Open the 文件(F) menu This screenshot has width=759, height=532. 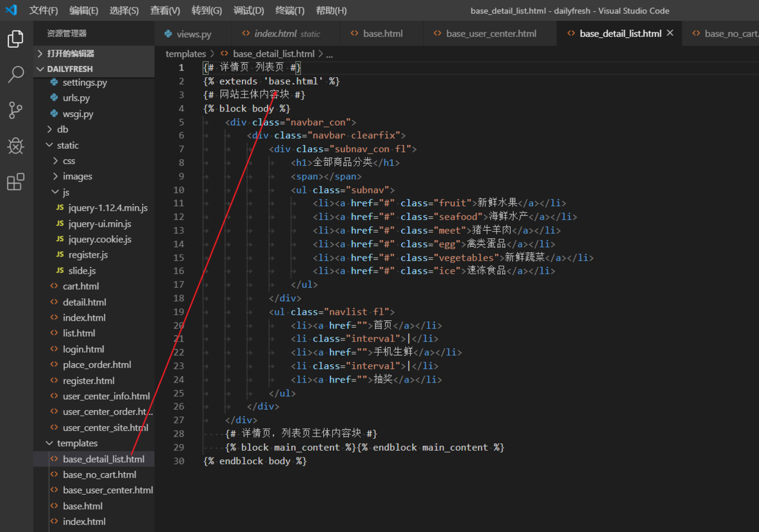click(x=43, y=10)
